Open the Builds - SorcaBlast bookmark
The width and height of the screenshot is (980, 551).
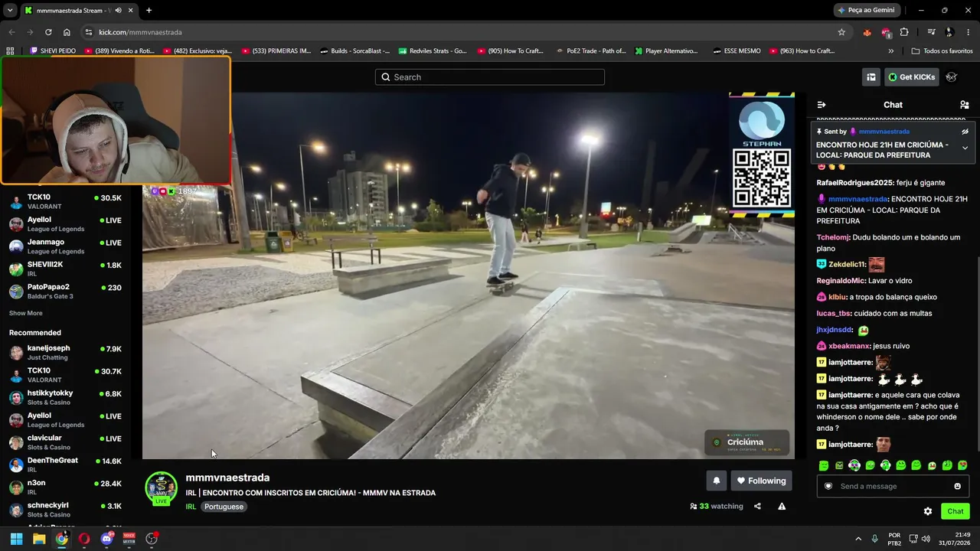point(354,51)
